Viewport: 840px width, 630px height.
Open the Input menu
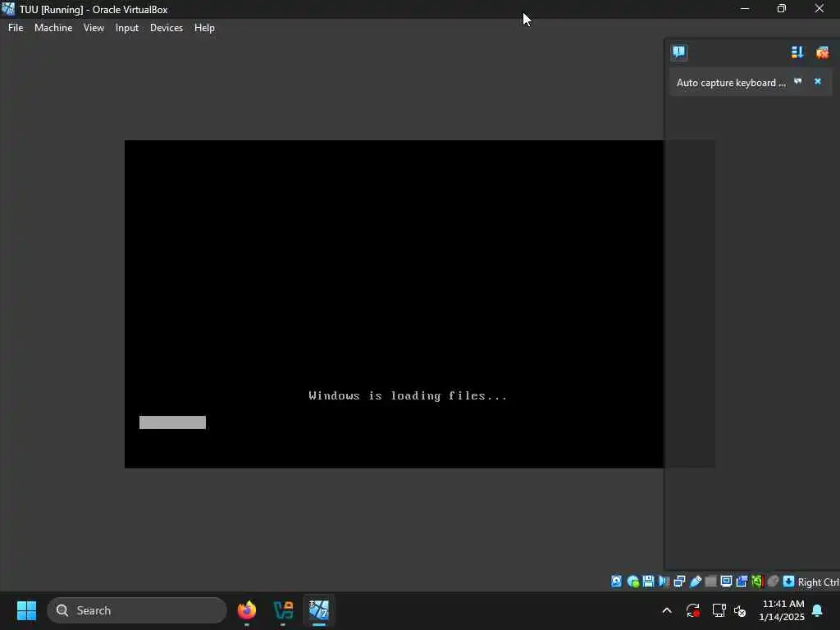click(x=127, y=28)
